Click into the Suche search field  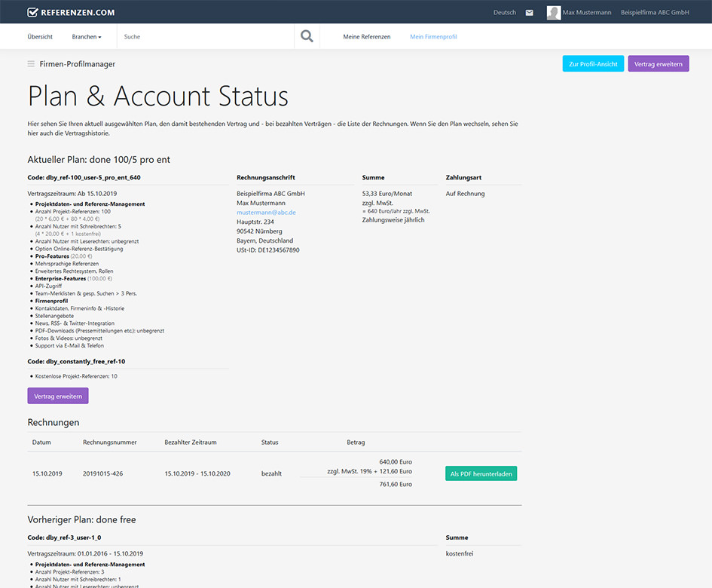coord(203,37)
